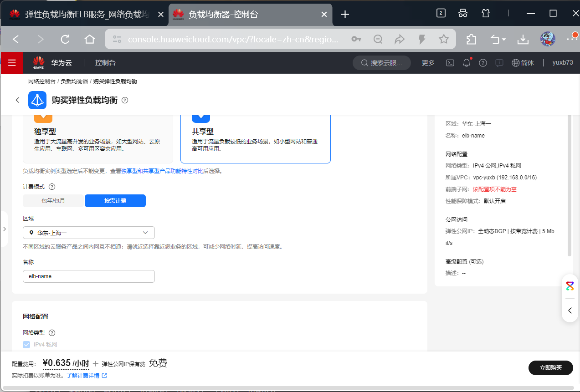580x392 pixels.
Task: Show help next to 购买弹性负载均衡 title
Action: click(x=125, y=100)
